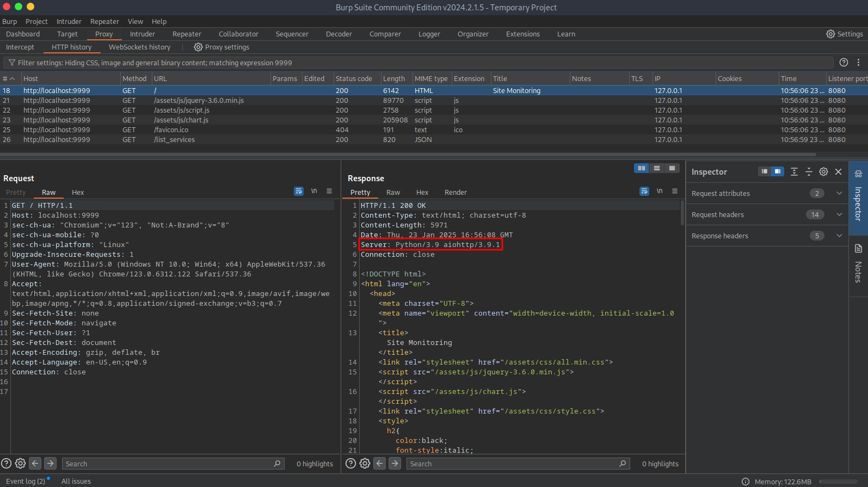Toggle non-printable characters in Request pane
868x487 pixels.
click(x=314, y=191)
